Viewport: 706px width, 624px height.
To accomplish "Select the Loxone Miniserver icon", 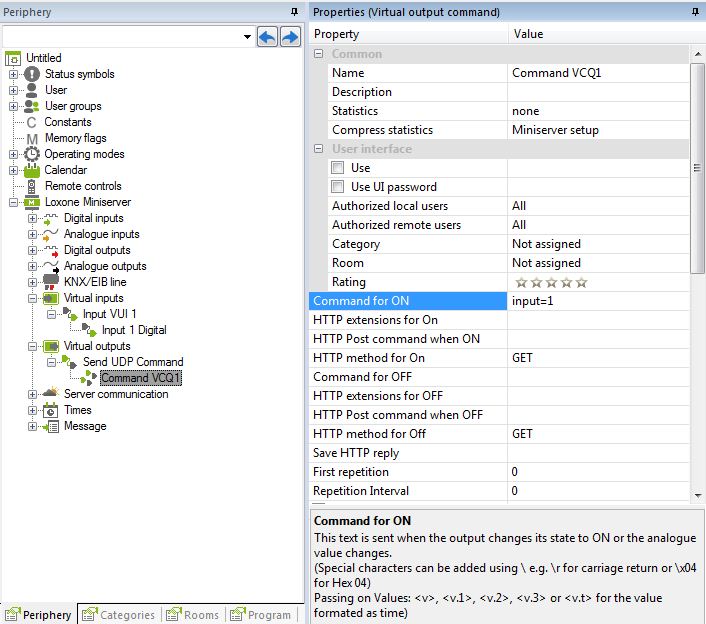I will (x=32, y=203).
